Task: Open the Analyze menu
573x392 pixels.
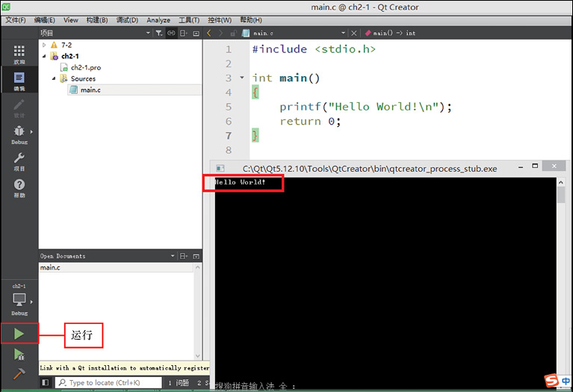Action: 158,20
